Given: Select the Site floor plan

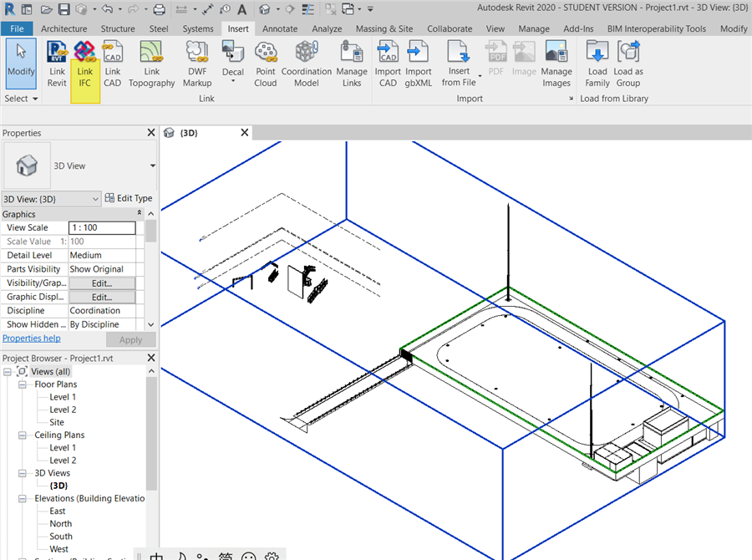Looking at the screenshot, I should click(x=57, y=422).
